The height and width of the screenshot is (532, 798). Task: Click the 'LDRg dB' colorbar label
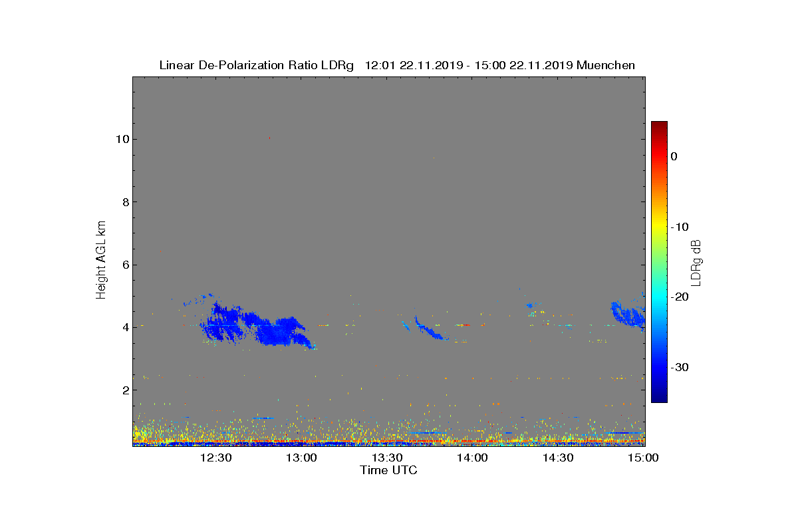pyautogui.click(x=696, y=262)
